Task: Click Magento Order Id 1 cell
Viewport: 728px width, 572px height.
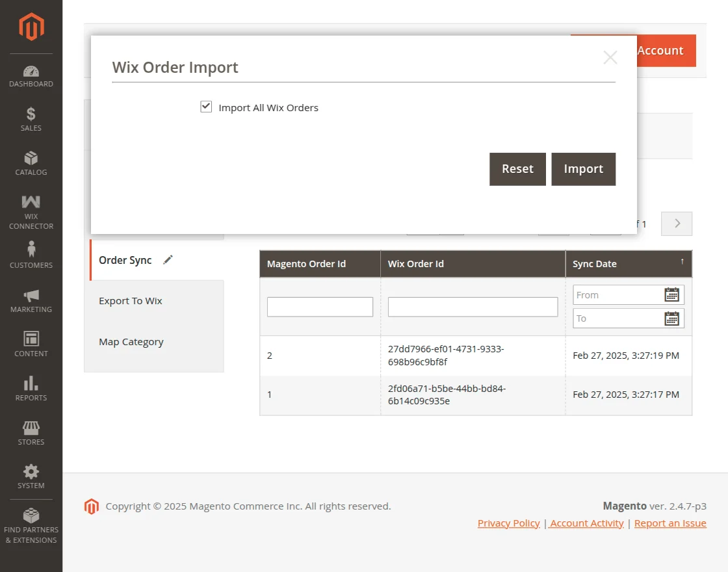Action: tap(320, 395)
